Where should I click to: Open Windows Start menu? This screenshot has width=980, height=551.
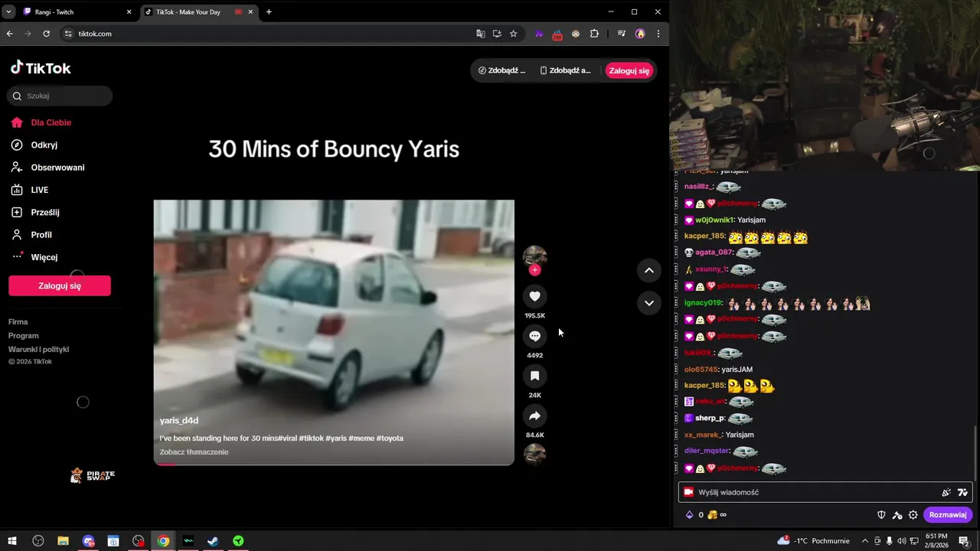pyautogui.click(x=12, y=541)
